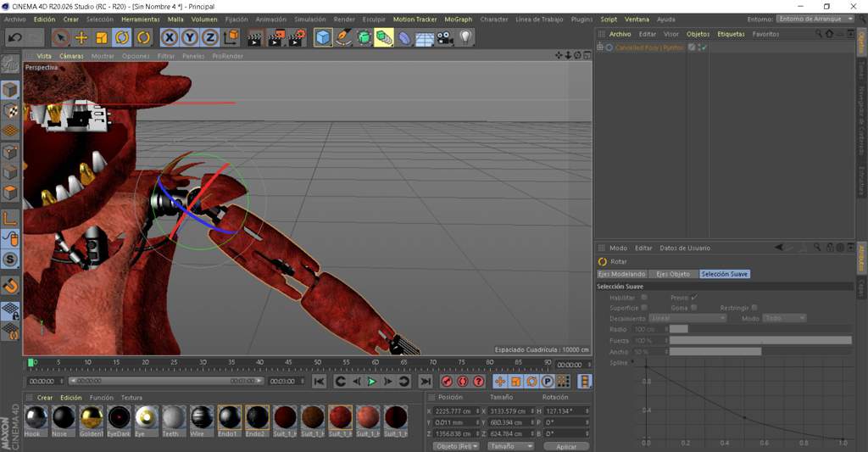Image resolution: width=868 pixels, height=452 pixels.
Task: Adjust the Fuerza slider
Action: 760,340
